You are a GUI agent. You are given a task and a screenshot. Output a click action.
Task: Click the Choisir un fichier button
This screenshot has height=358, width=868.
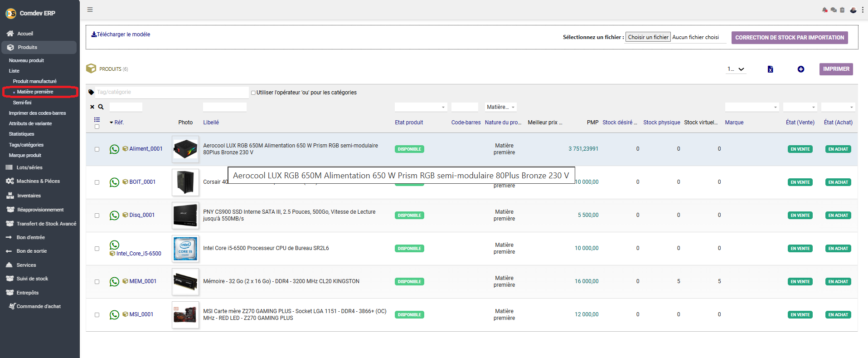[x=648, y=37]
